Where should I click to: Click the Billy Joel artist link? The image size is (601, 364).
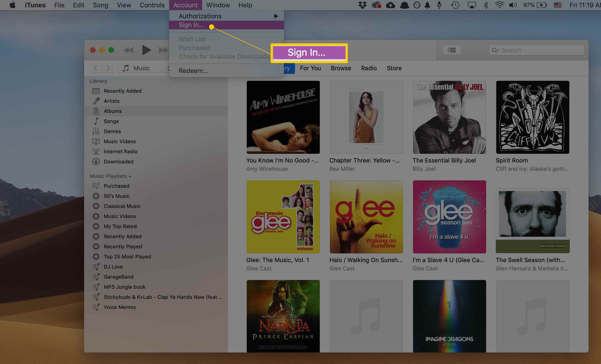click(424, 169)
